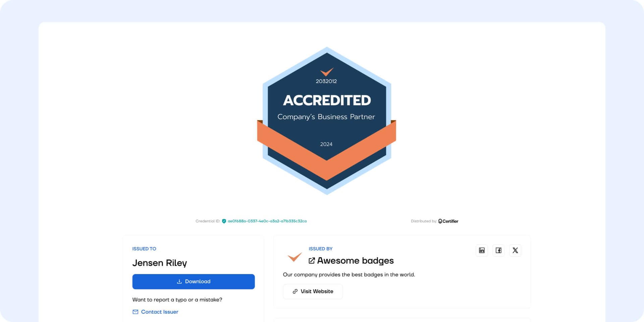644x322 pixels.
Task: Click the orange checkmark atop the badge
Action: 326,71
